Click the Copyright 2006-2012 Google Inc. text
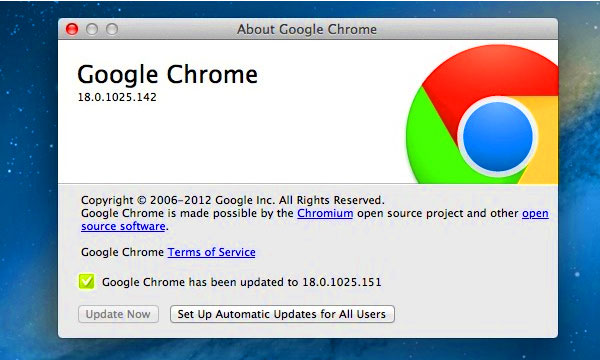 [233, 200]
